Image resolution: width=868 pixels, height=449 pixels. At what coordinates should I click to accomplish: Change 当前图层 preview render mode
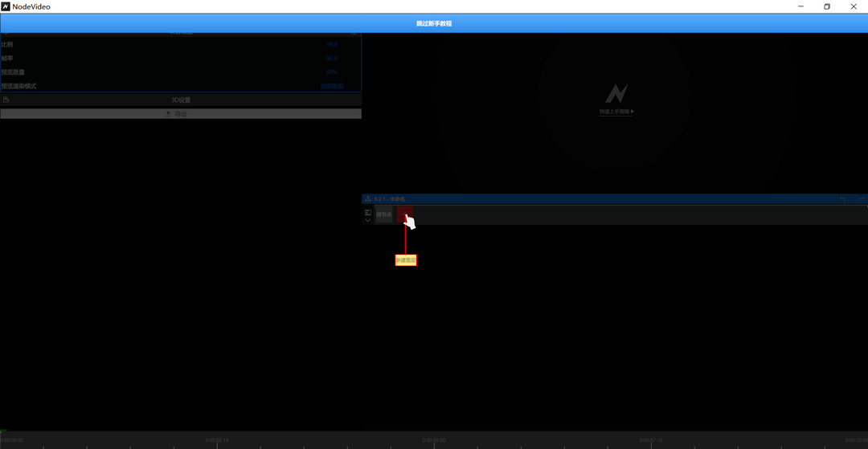click(332, 86)
